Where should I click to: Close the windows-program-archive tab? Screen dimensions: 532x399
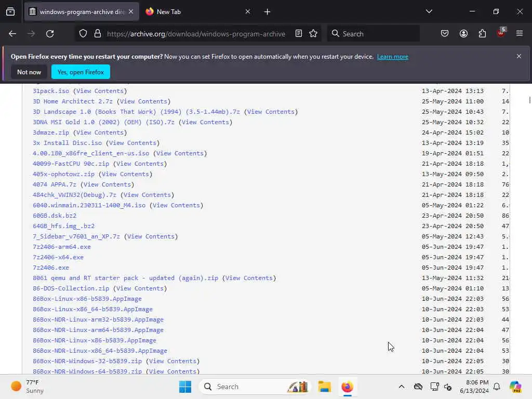point(131,11)
